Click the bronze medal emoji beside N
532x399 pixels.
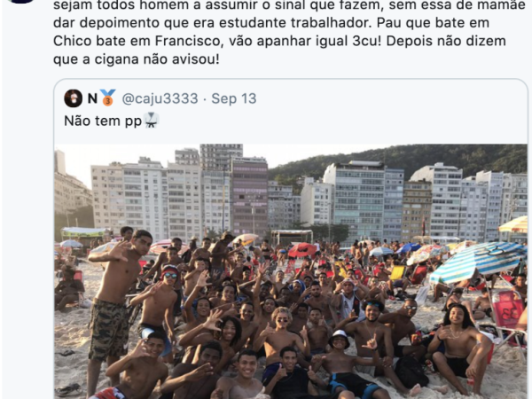coord(108,98)
